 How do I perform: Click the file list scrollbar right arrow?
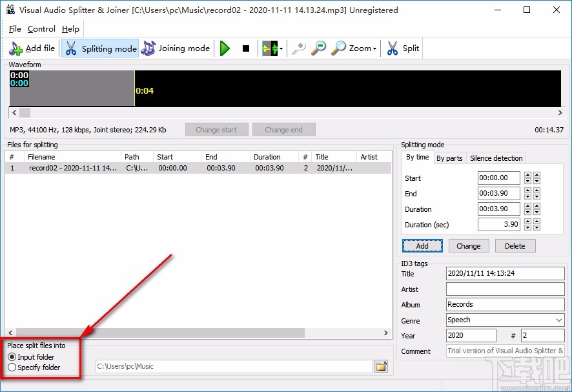385,333
